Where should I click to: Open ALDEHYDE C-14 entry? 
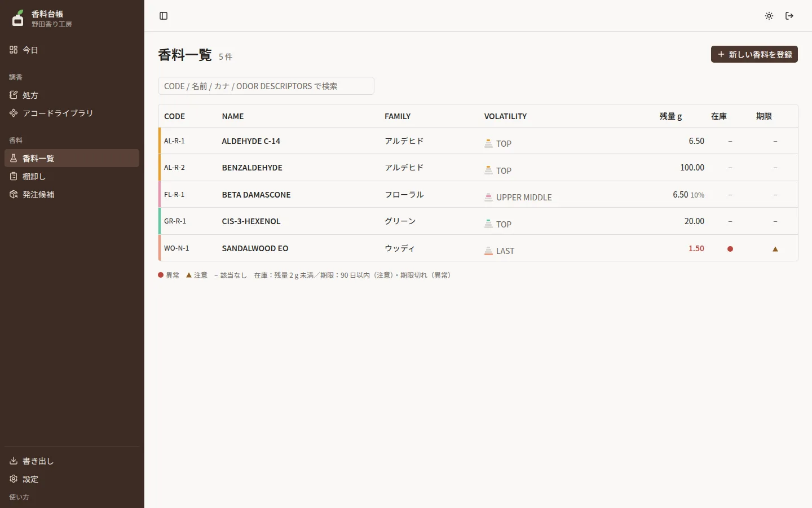click(251, 141)
